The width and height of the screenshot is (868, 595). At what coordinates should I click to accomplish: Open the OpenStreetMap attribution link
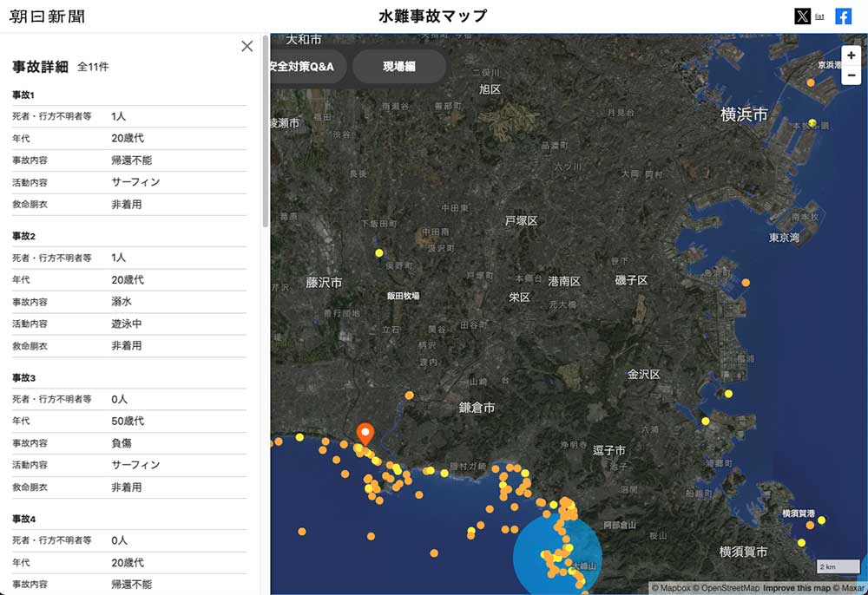[727, 588]
